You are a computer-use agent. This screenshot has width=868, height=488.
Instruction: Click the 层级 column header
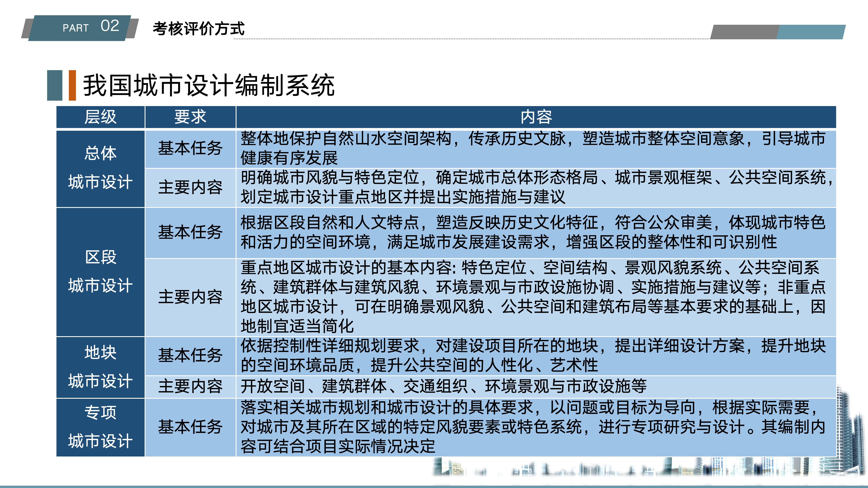pyautogui.click(x=100, y=117)
